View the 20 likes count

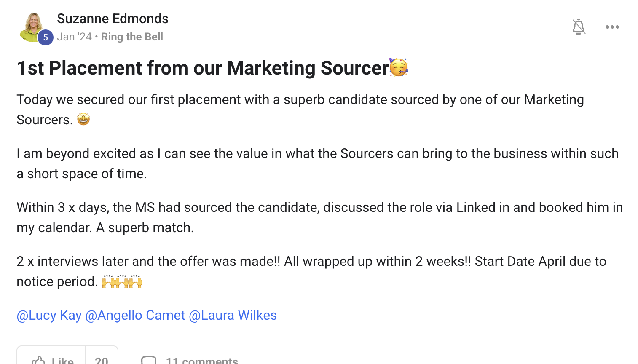(102, 360)
